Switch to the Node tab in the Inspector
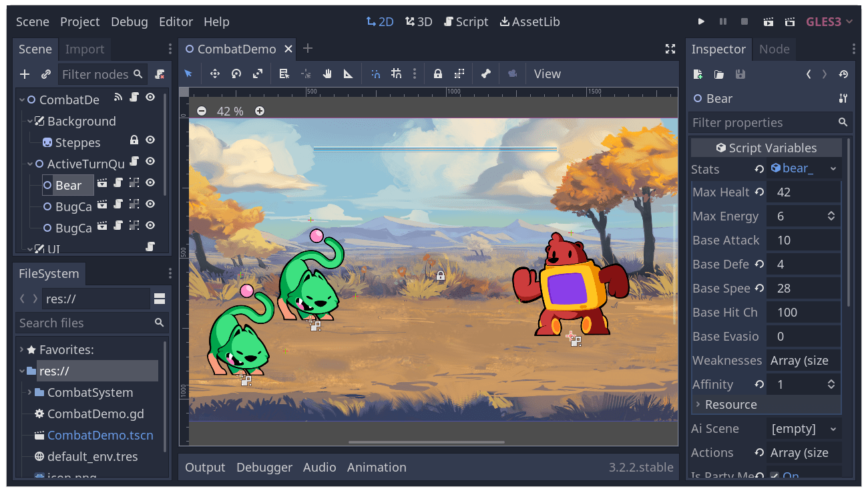868x493 pixels. tap(774, 49)
